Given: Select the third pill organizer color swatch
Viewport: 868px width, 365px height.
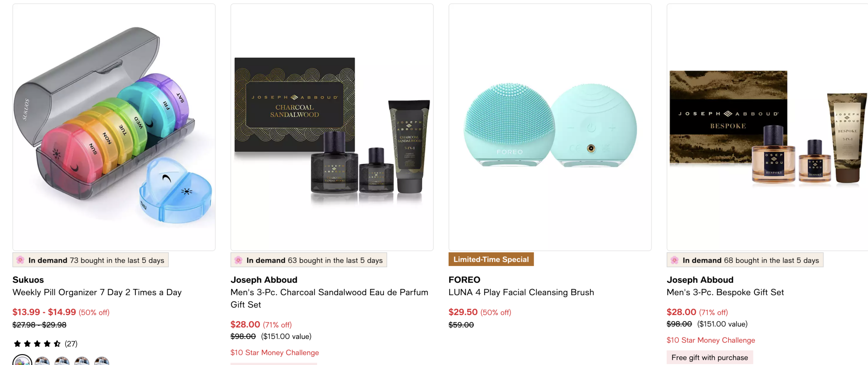Looking at the screenshot, I should (x=62, y=361).
